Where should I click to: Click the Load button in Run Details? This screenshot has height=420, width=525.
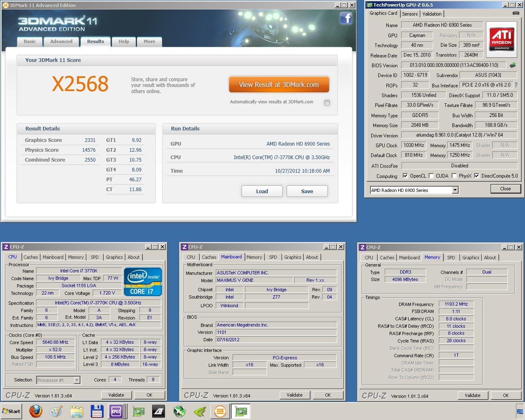click(262, 191)
